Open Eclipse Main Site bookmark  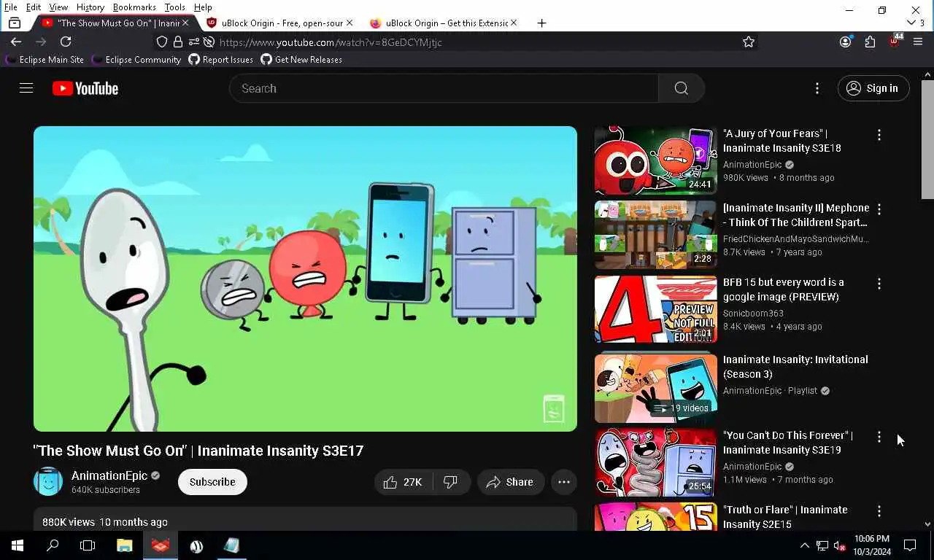[45, 60]
